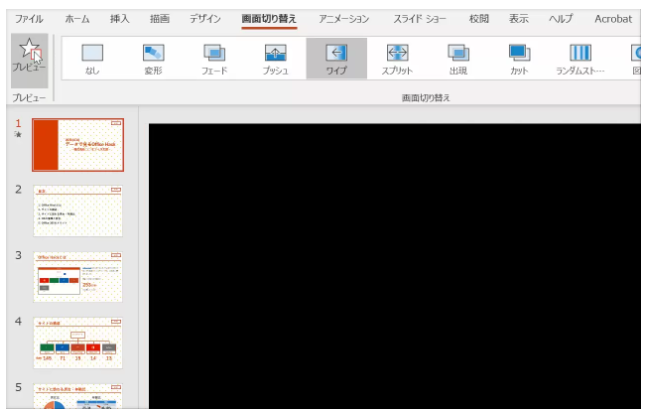Apply the 変形 (Morph) transition
Screen dimensions: 655x419
pyautogui.click(x=153, y=59)
